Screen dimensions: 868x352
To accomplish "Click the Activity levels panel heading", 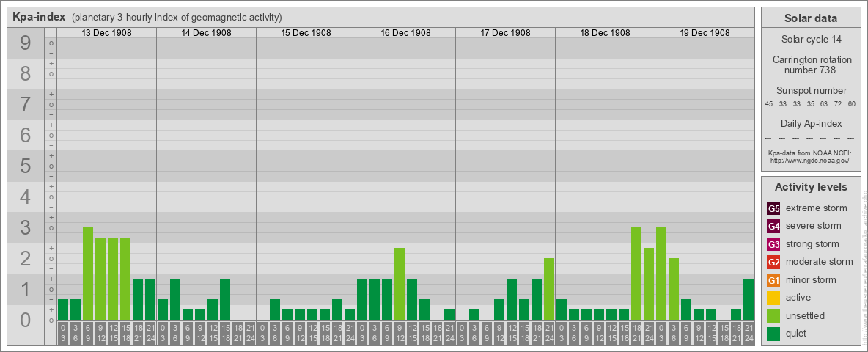I will [x=811, y=187].
